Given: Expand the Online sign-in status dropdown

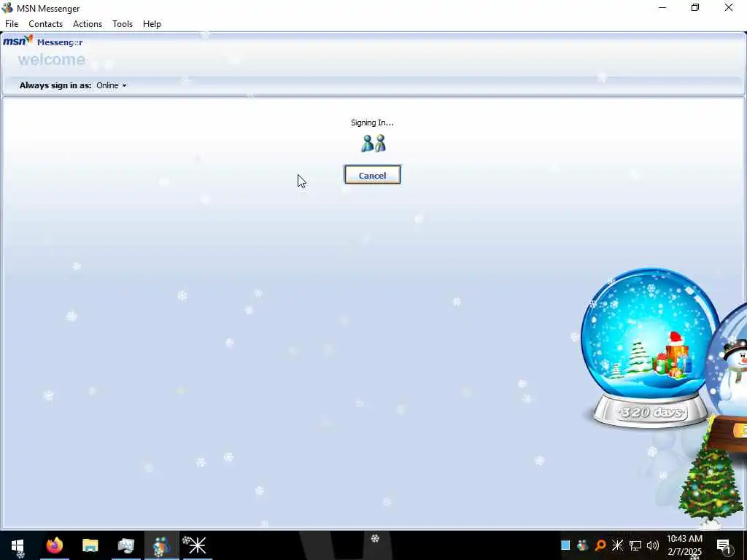Looking at the screenshot, I should (x=112, y=85).
